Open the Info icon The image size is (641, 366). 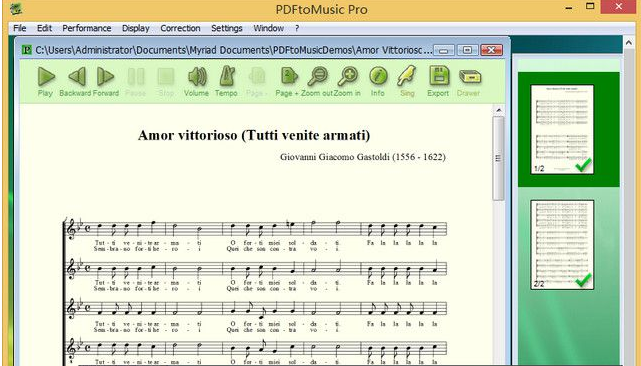coord(378,76)
